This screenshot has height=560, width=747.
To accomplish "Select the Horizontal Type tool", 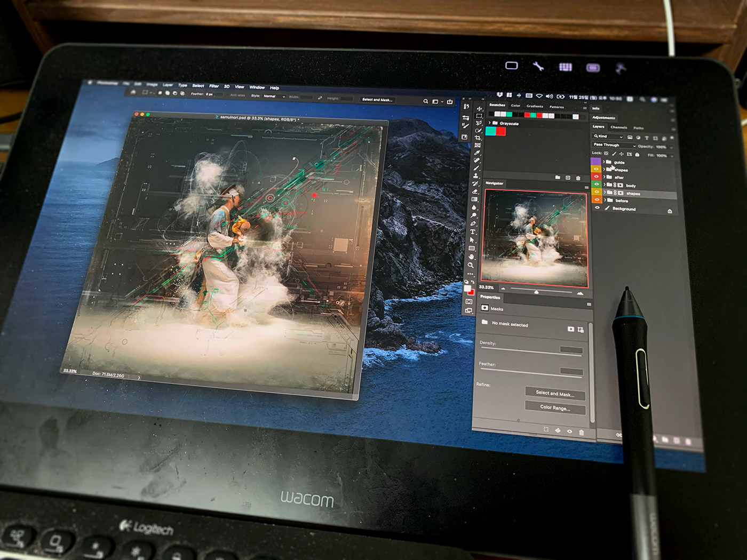I will coord(473,232).
